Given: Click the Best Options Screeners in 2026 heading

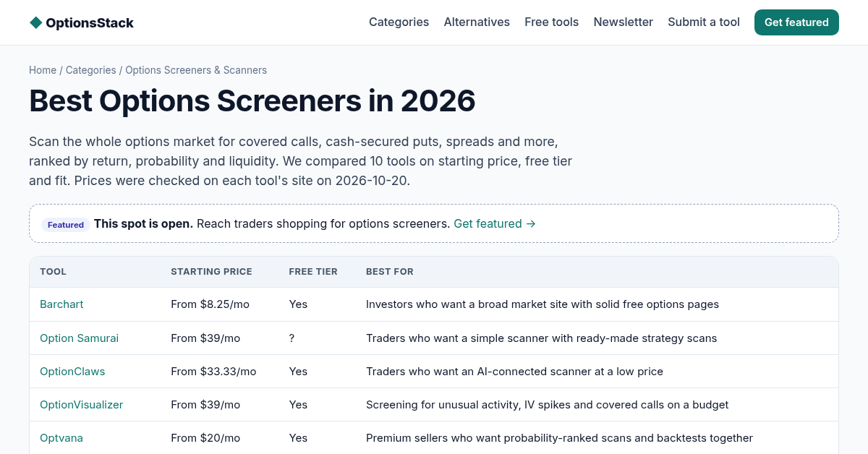Looking at the screenshot, I should pyautogui.click(x=252, y=100).
